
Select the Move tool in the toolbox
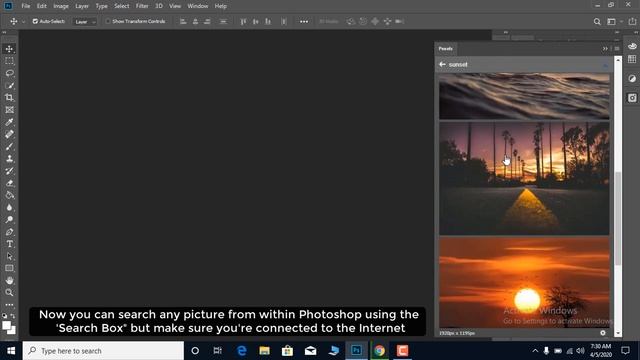pyautogui.click(x=9, y=49)
